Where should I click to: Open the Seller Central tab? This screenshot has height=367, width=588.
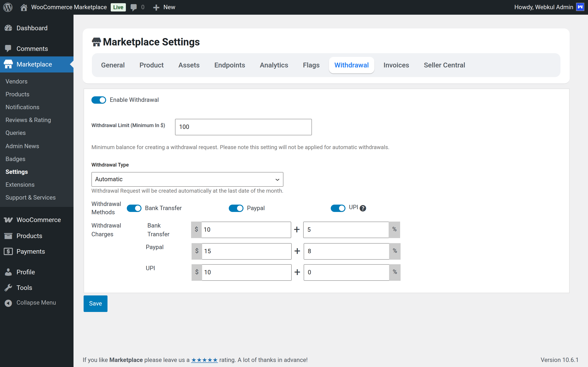pos(444,65)
